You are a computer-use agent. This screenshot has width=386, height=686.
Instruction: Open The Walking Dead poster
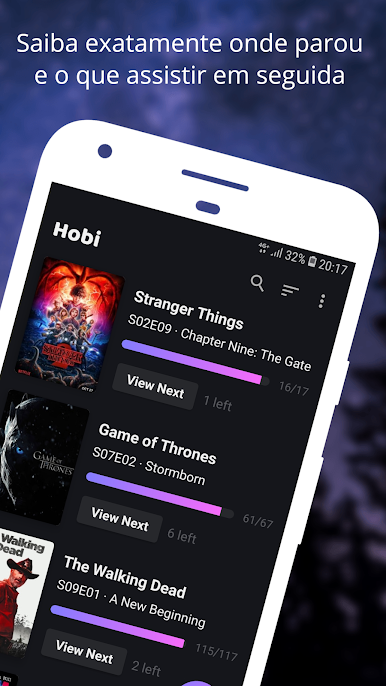[x=24, y=593]
